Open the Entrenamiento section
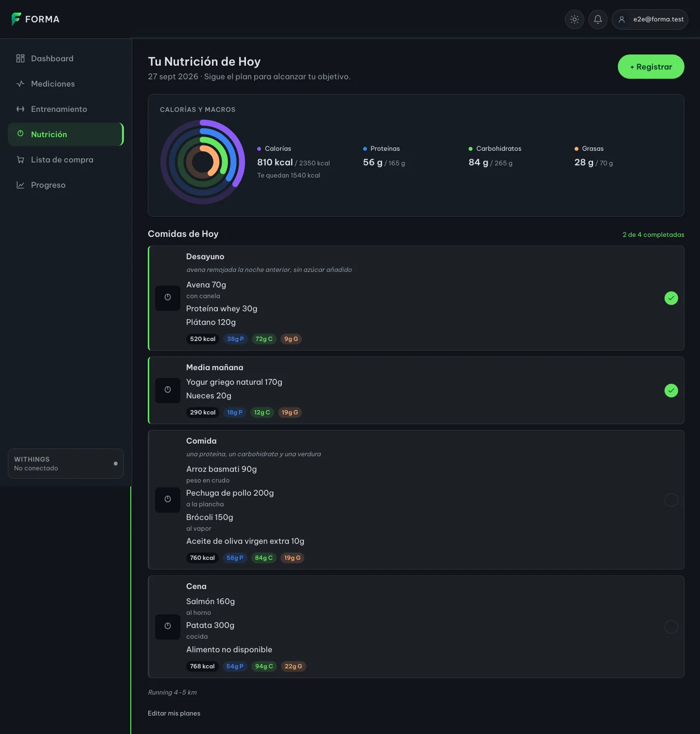 click(66, 109)
